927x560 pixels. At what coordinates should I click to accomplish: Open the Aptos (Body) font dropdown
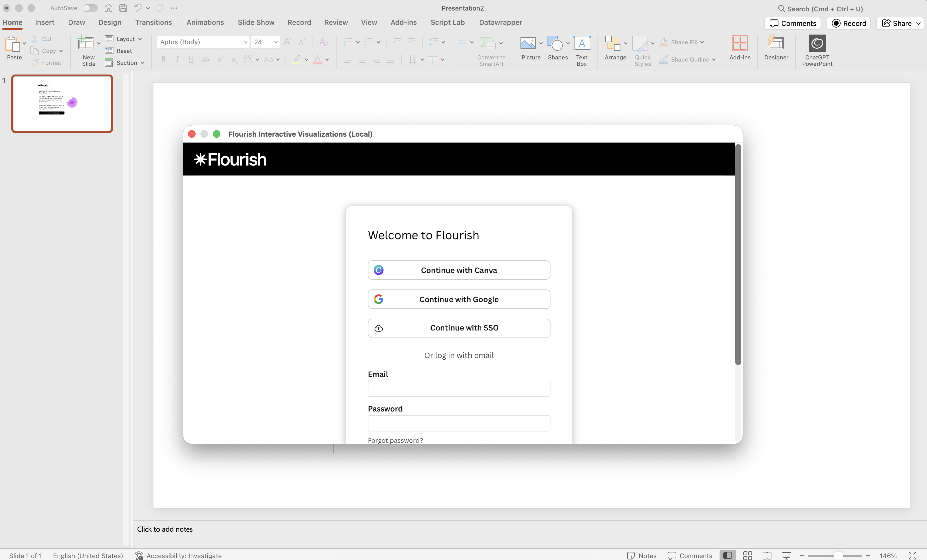pos(245,42)
